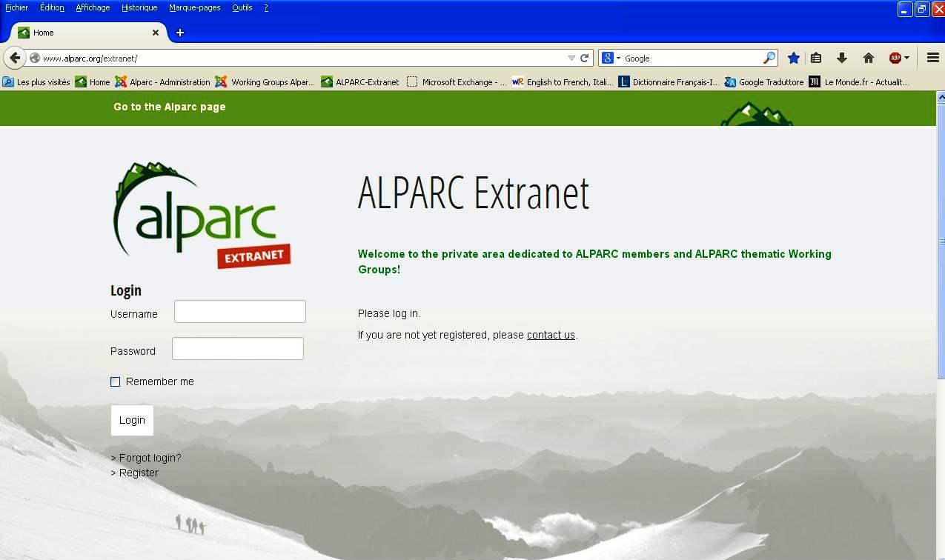Viewport: 945px width, 560px height.
Task: Open the Historique menu
Action: click(139, 7)
